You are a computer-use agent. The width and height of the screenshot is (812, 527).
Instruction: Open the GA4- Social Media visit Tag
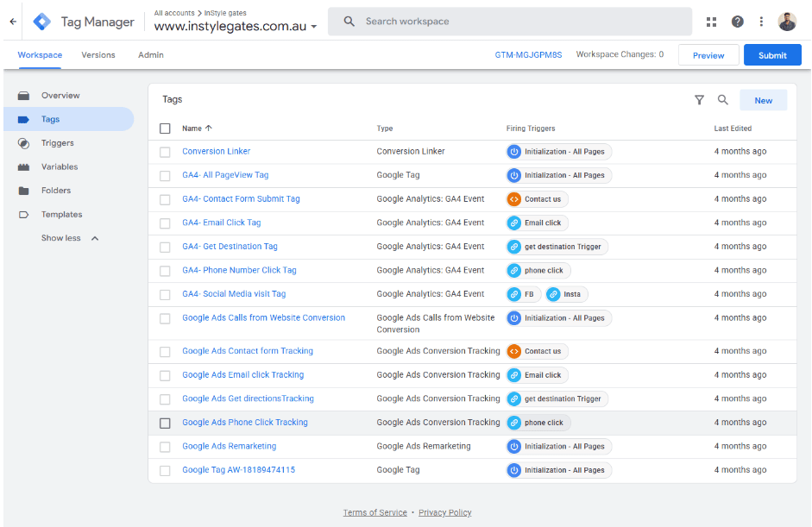(234, 294)
